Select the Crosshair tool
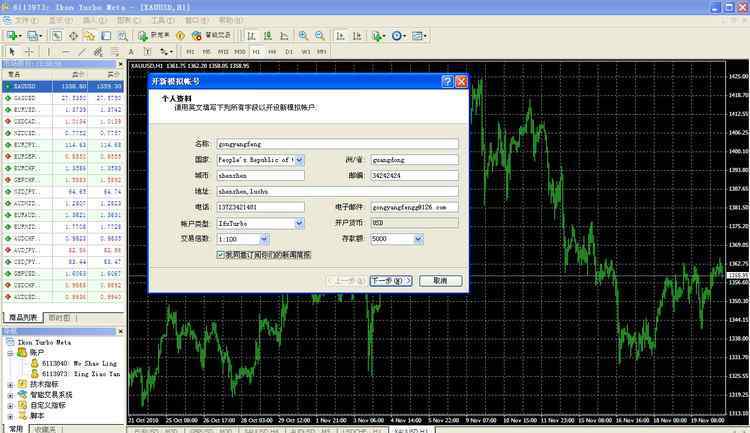This screenshot has height=433, width=750. 29,51
